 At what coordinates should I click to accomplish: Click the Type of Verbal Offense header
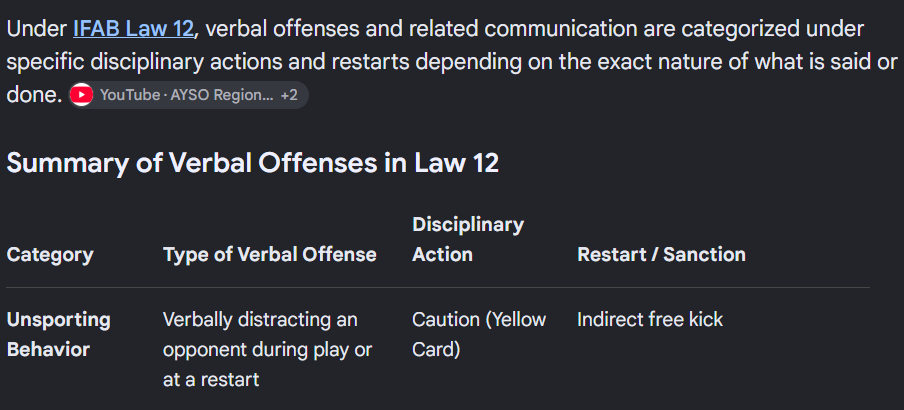270,254
